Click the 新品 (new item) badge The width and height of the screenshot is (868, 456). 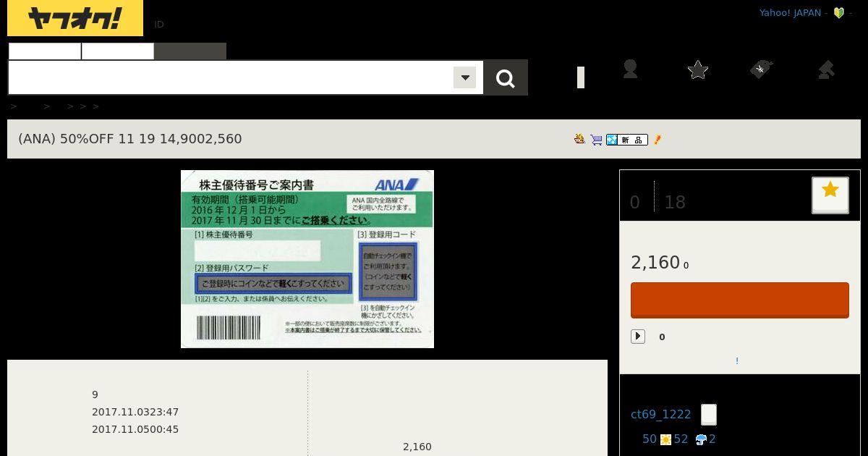[626, 140]
